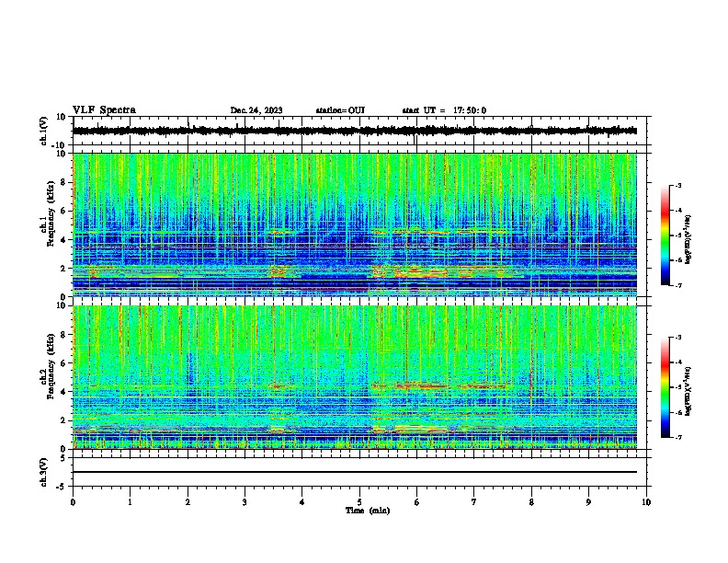
Task: Click time axis tick label "3"
Action: pyautogui.click(x=245, y=501)
